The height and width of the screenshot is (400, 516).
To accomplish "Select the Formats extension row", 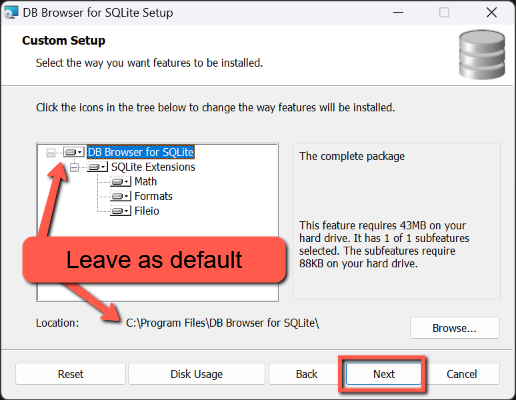I will 153,196.
